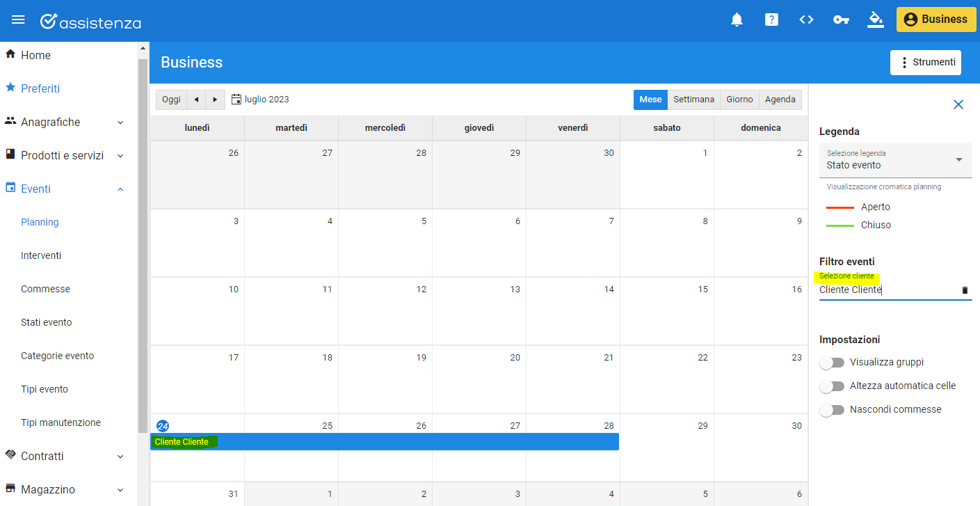The width and height of the screenshot is (980, 506).
Task: Expand the Contratti chevron
Action: pyautogui.click(x=120, y=457)
